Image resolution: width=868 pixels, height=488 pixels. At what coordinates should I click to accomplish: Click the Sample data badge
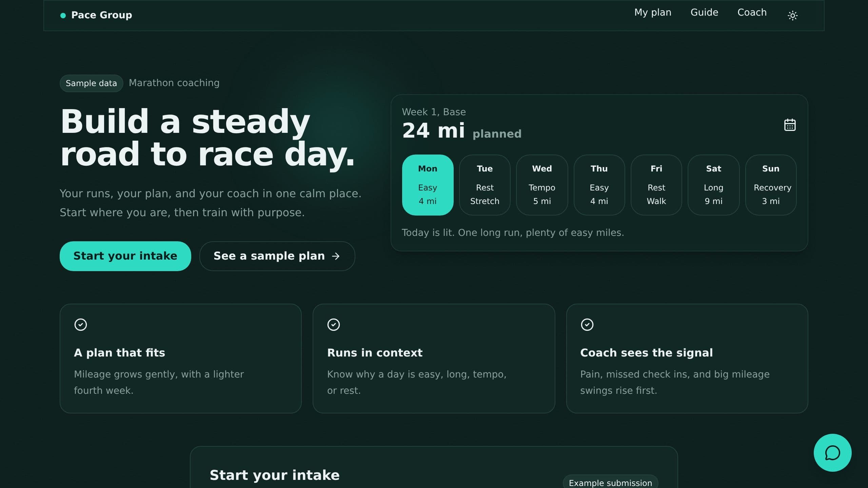[91, 83]
